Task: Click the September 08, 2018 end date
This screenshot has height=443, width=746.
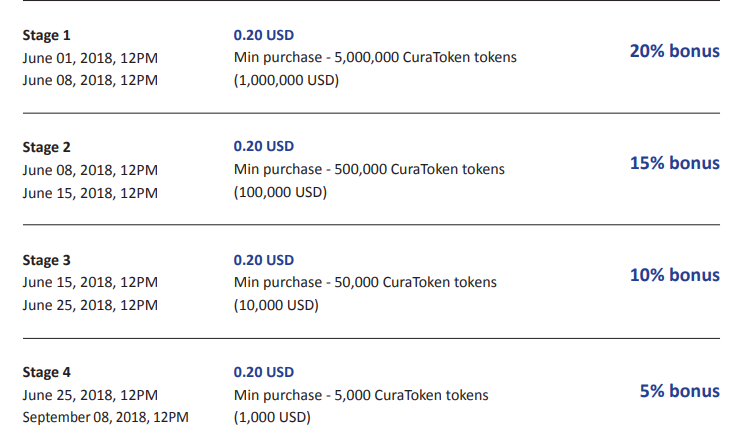Action: pyautogui.click(x=105, y=417)
